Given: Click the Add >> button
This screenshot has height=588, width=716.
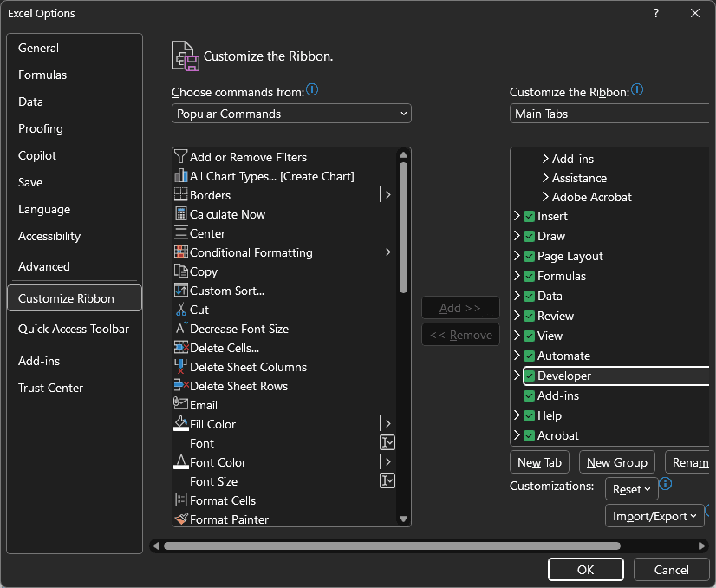Looking at the screenshot, I should 460,308.
